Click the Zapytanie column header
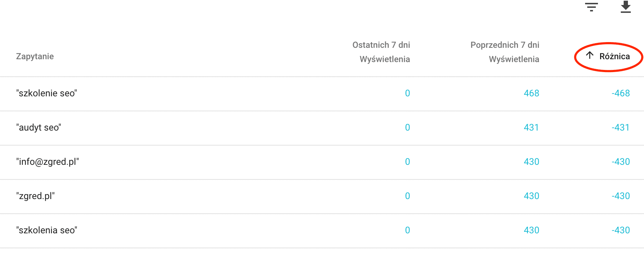644x254 pixels. [x=35, y=56]
